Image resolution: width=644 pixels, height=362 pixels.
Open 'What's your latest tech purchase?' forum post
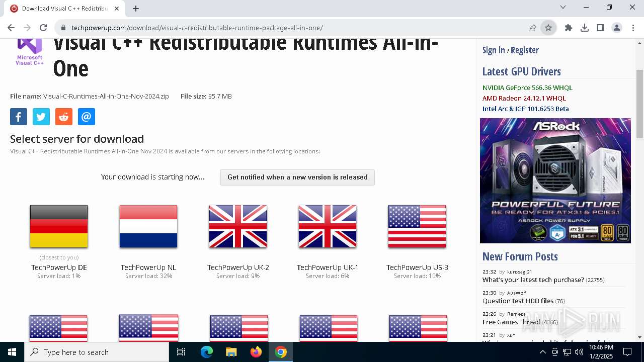(x=533, y=280)
